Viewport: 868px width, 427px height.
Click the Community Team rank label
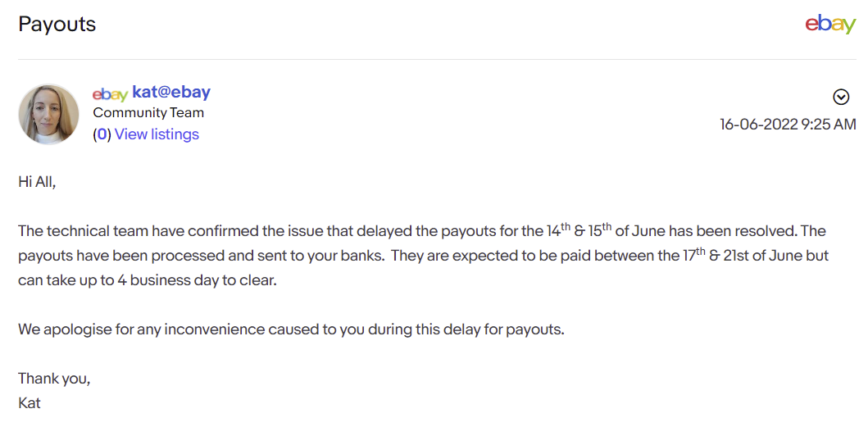[x=148, y=113]
